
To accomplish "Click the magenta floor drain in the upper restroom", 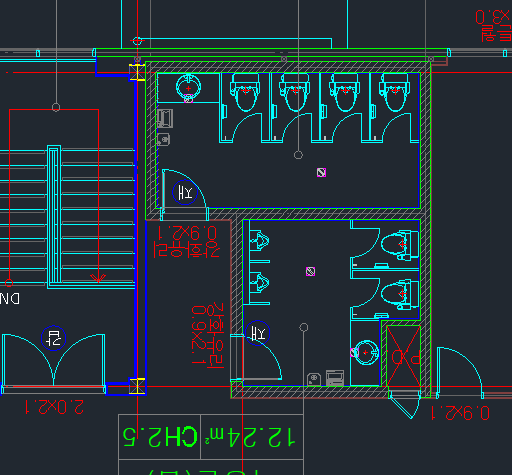I will click(321, 172).
